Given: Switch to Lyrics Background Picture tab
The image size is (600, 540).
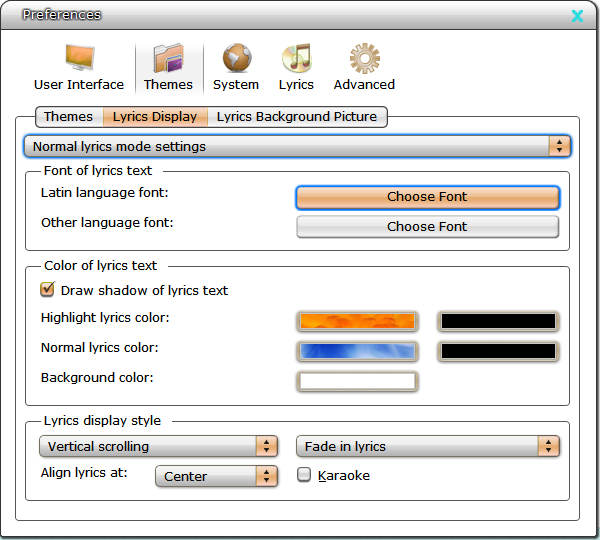Looking at the screenshot, I should [297, 117].
